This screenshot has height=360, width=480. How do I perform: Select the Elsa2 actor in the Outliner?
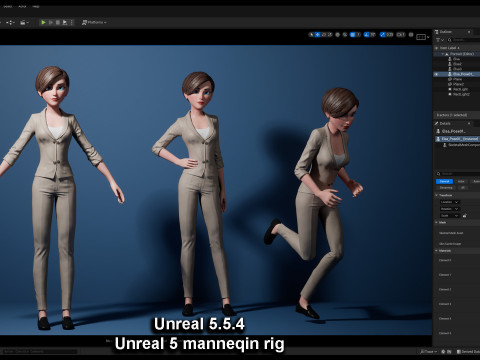click(x=457, y=64)
